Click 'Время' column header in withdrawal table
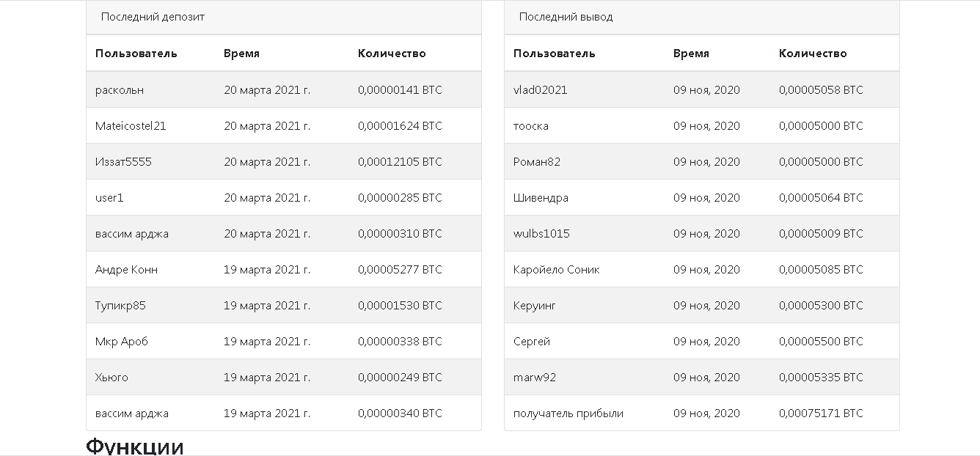This screenshot has width=980, height=456. click(x=691, y=54)
